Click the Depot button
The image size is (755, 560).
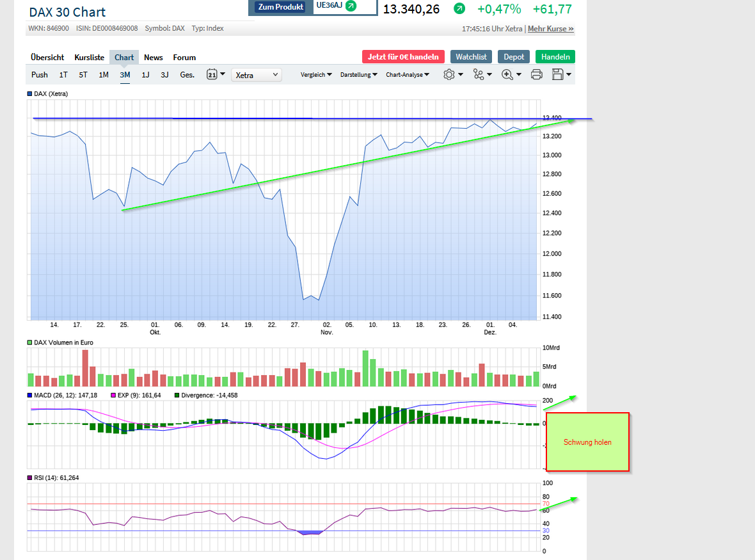click(x=514, y=57)
